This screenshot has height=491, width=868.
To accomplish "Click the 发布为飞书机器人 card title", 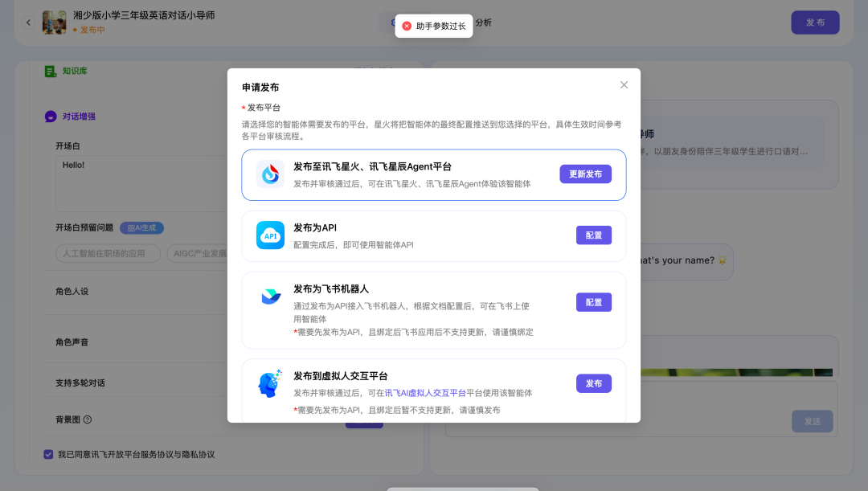I will 330,289.
